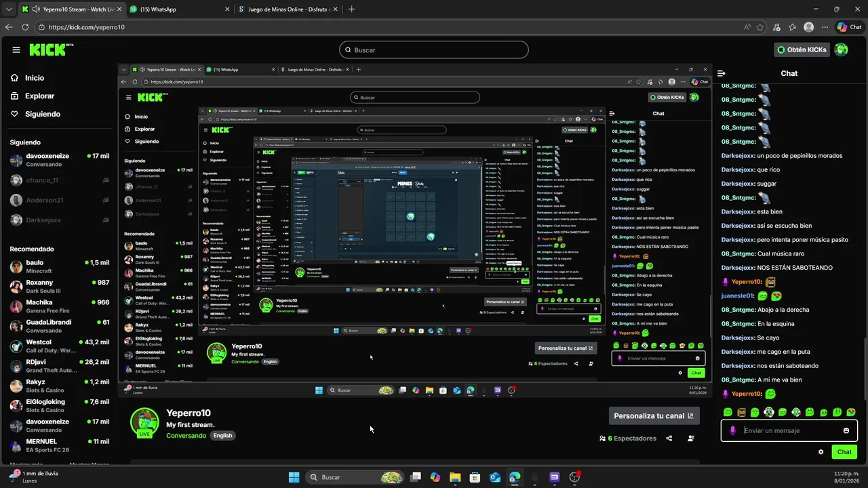The height and width of the screenshot is (488, 868).
Task: Click the address bar URL
Action: tap(87, 27)
